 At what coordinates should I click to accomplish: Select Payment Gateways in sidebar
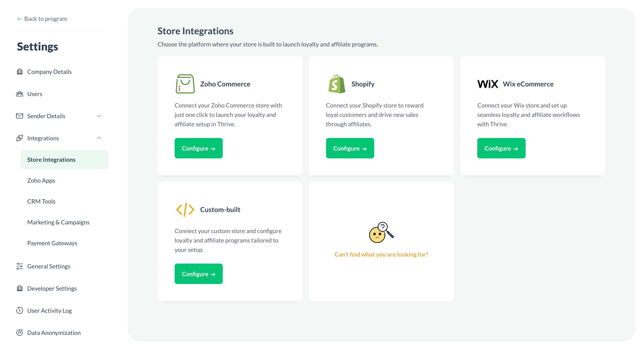coord(52,243)
